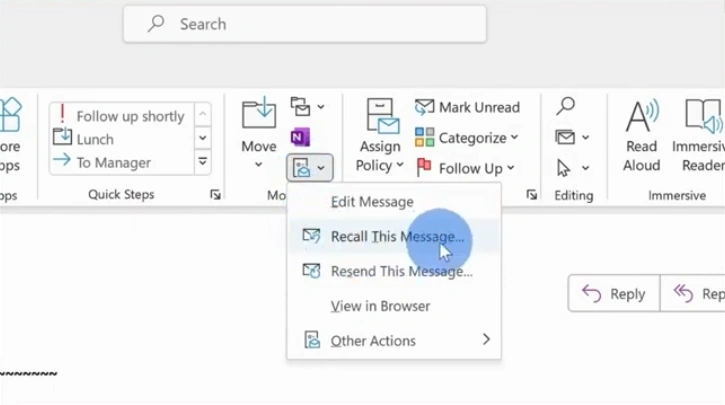Viewport: 725px width, 405px height.
Task: Apply the To Manager quick step
Action: [x=114, y=162]
